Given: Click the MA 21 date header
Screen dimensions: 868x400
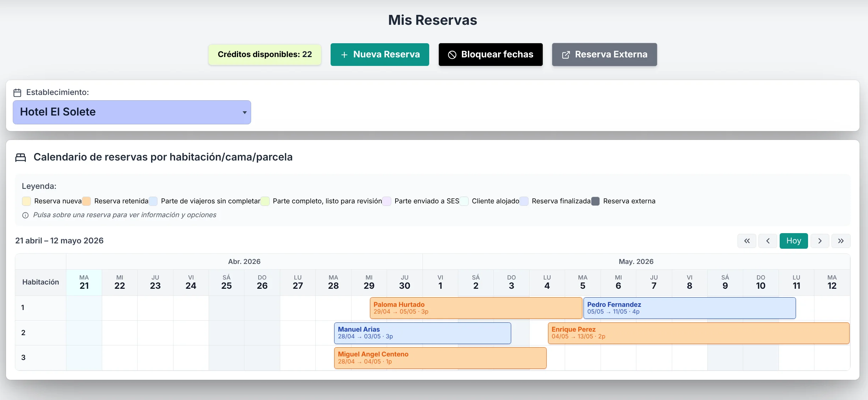Looking at the screenshot, I should (x=84, y=282).
